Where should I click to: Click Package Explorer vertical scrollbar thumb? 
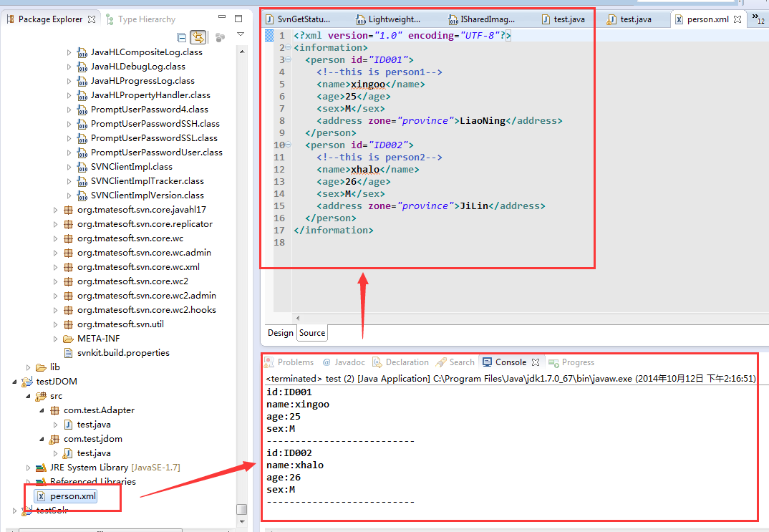pos(241,509)
